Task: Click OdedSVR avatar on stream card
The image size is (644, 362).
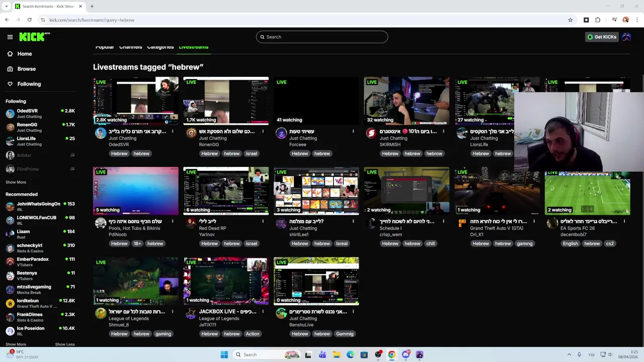Action: [x=101, y=133]
